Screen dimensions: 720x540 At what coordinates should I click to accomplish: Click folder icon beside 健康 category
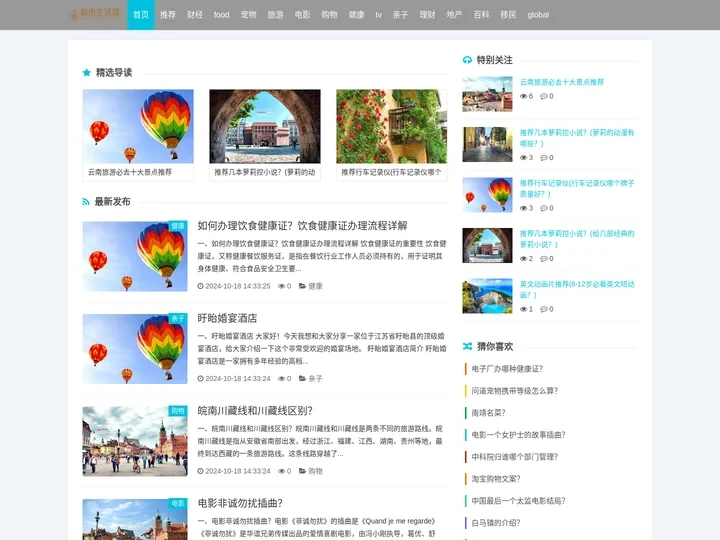point(303,286)
